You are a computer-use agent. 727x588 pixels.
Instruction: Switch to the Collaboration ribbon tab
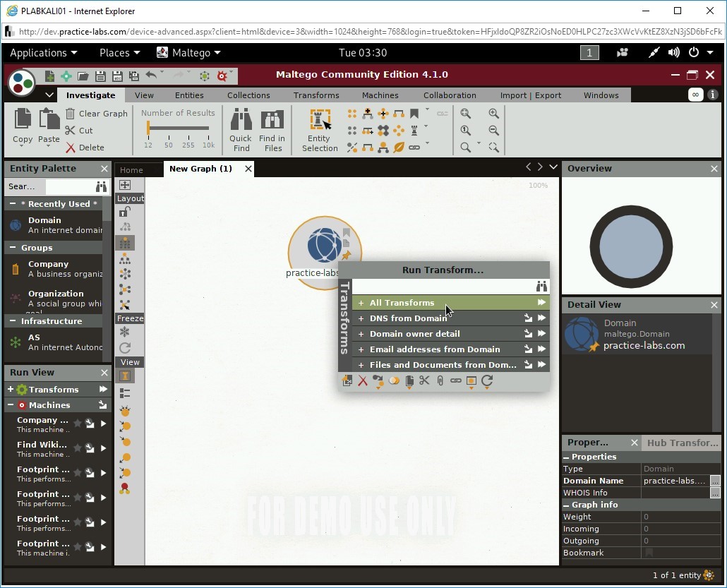pyautogui.click(x=450, y=95)
